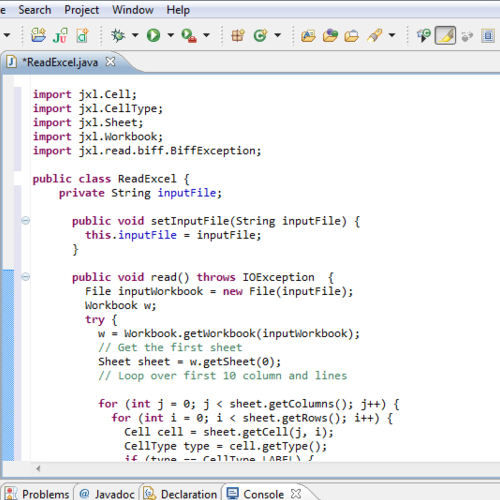500x500 pixels.
Task: Open the Help menu
Action: 178,10
